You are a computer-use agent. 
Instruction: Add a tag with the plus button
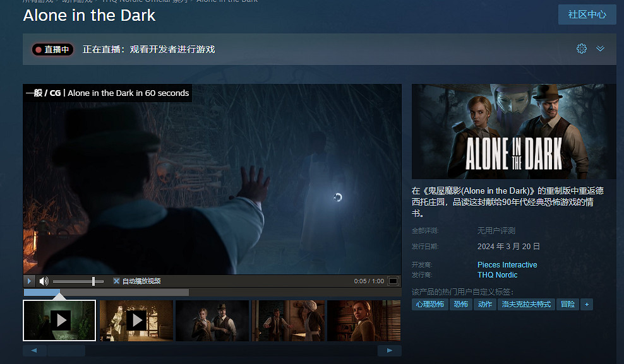(587, 304)
